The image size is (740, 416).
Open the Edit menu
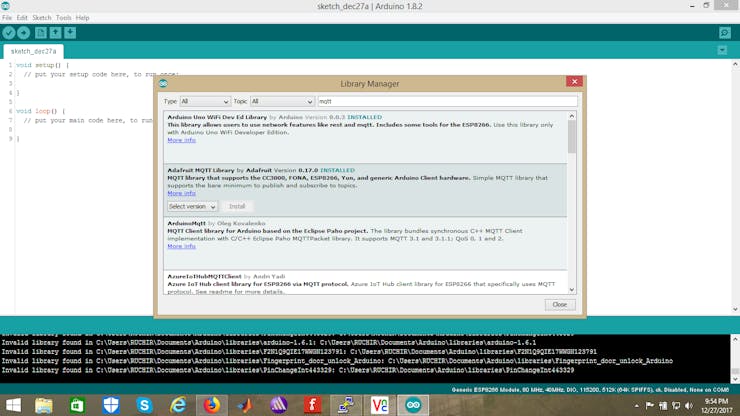22,17
